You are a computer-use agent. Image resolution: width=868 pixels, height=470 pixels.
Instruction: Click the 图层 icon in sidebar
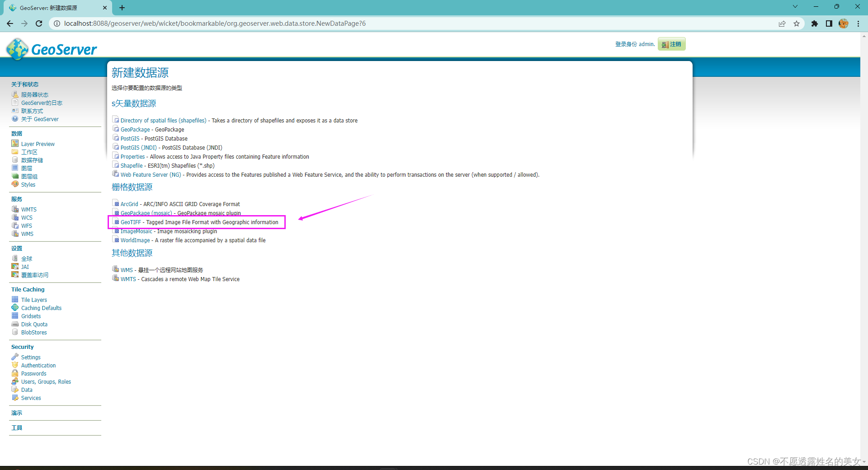15,168
